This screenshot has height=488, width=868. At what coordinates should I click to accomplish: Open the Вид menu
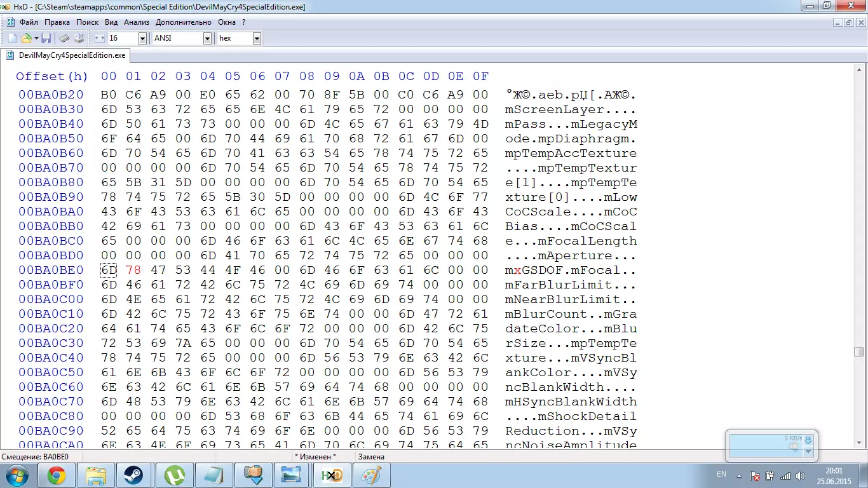pos(111,22)
